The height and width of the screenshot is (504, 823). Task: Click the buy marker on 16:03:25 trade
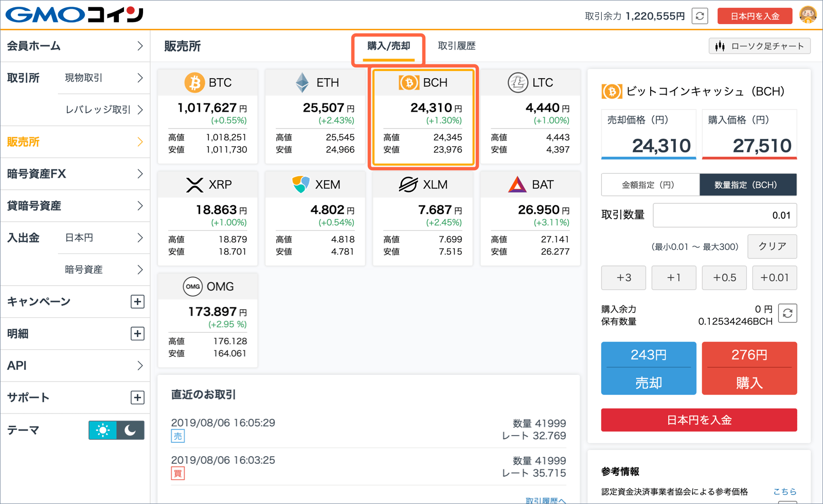pyautogui.click(x=178, y=473)
